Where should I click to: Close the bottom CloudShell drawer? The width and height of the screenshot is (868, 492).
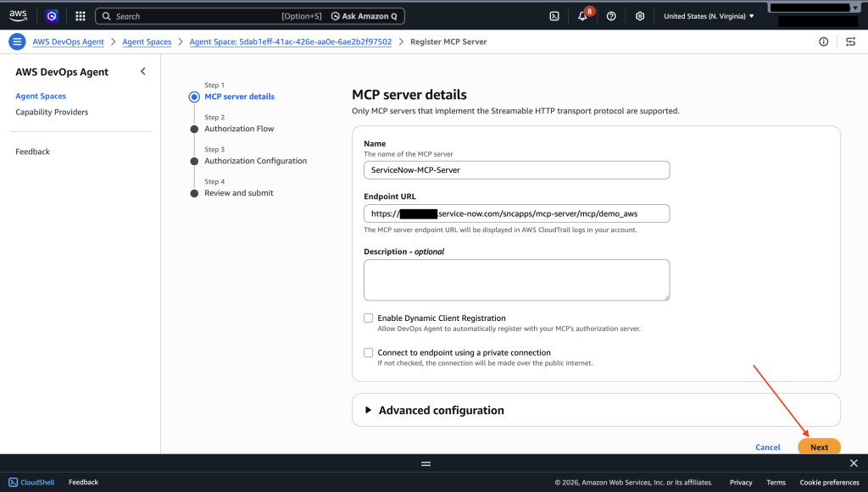click(x=854, y=463)
